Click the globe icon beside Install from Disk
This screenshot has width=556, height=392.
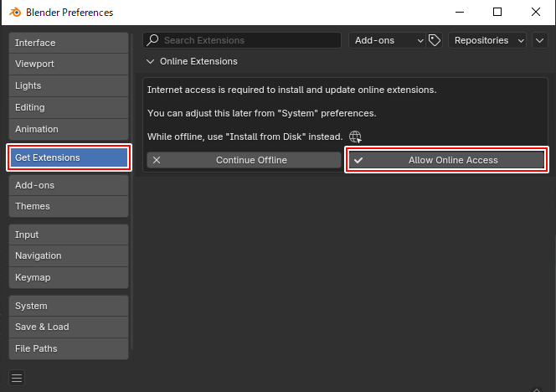356,137
